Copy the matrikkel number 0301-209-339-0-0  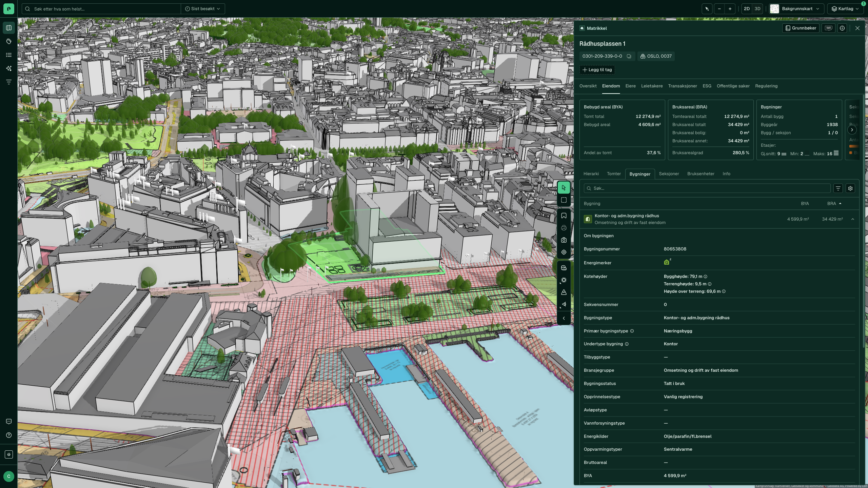629,56
